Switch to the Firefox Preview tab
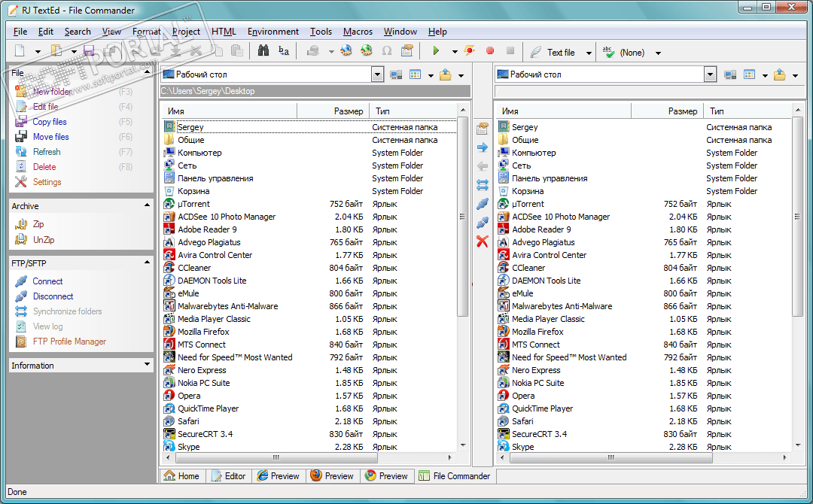This screenshot has width=813, height=504. [332, 476]
